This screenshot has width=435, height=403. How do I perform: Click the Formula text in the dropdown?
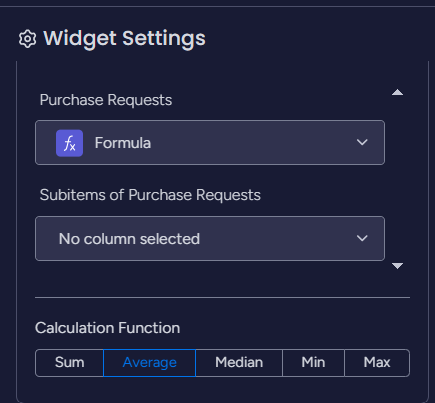point(123,143)
